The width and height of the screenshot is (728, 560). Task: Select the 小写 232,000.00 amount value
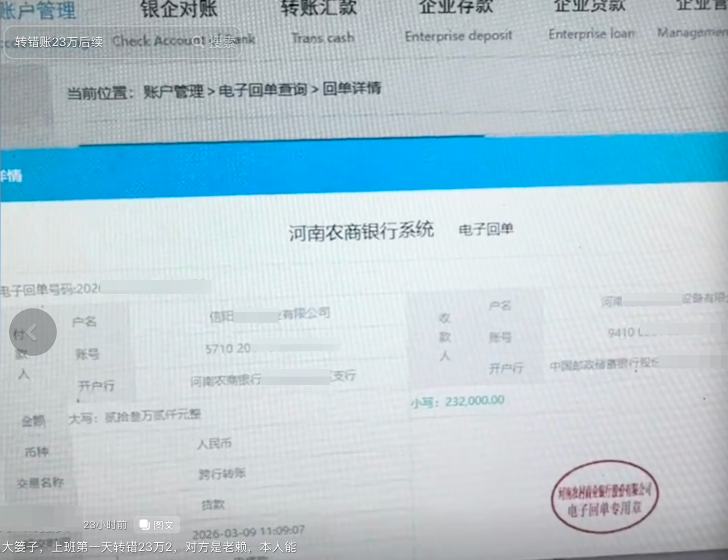click(476, 400)
